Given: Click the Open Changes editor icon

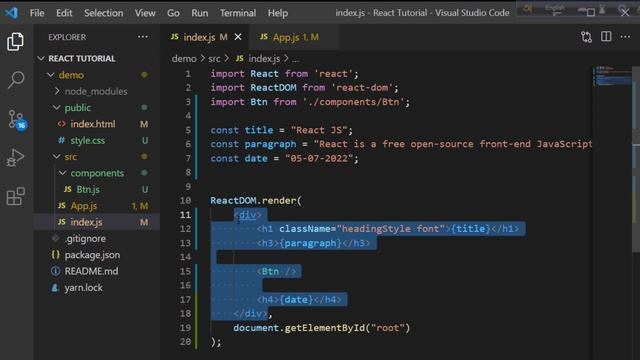Looking at the screenshot, I should [586, 37].
